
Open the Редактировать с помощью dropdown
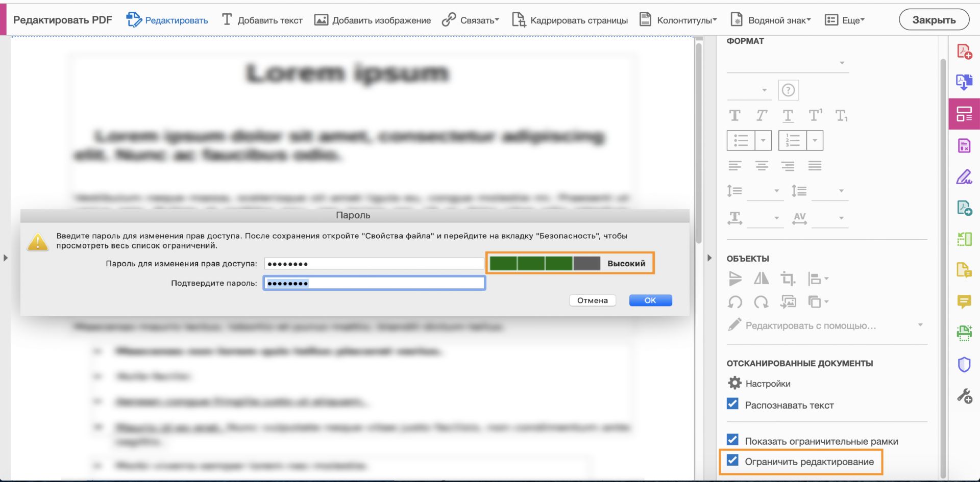click(826, 325)
